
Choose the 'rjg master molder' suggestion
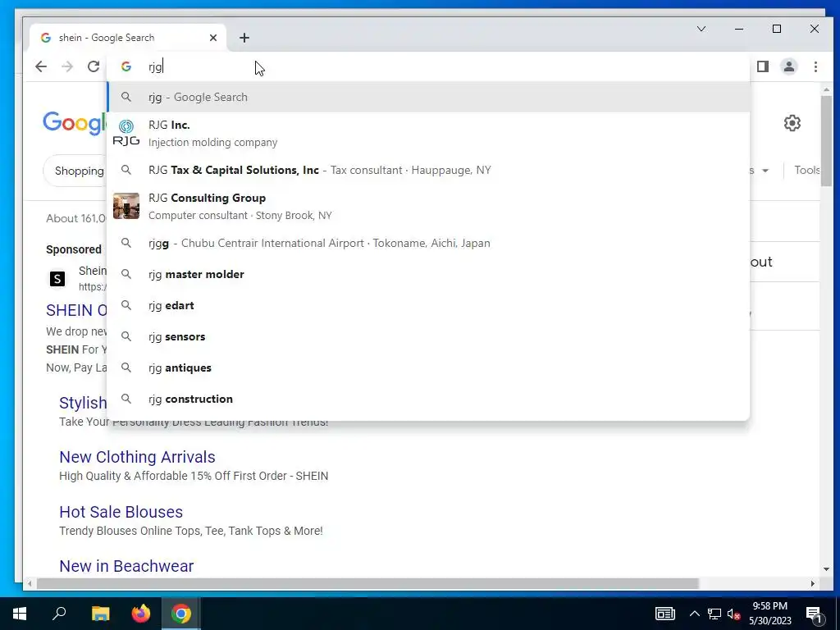(x=428, y=274)
